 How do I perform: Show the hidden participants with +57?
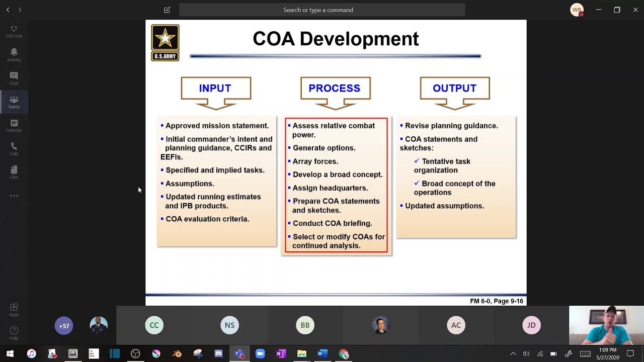[x=64, y=326]
